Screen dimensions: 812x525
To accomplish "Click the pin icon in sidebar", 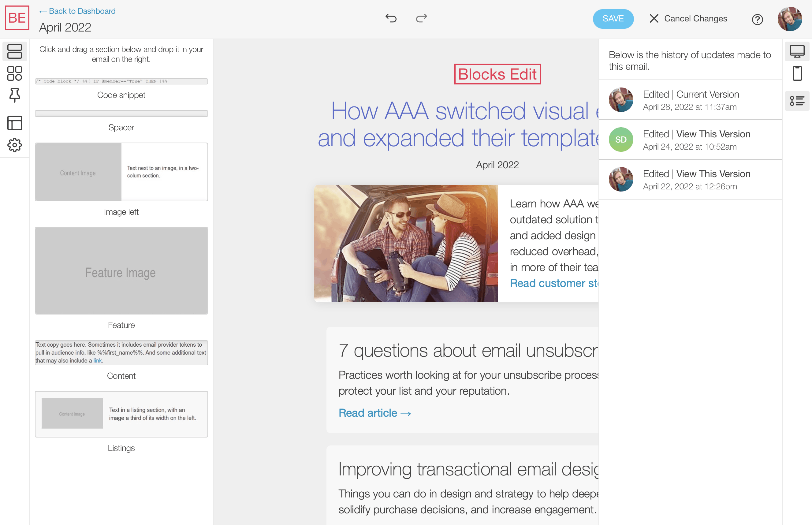I will coord(15,95).
